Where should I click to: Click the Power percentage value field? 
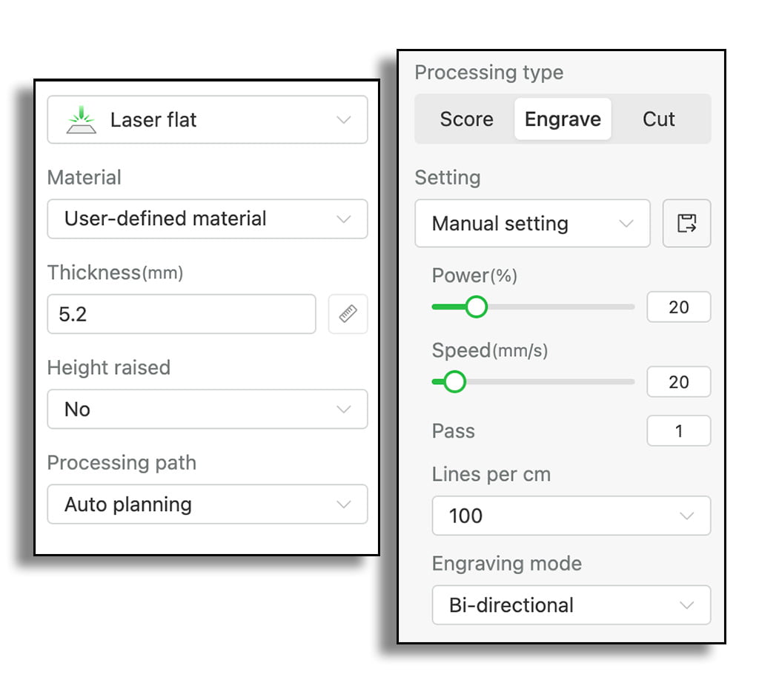678,307
